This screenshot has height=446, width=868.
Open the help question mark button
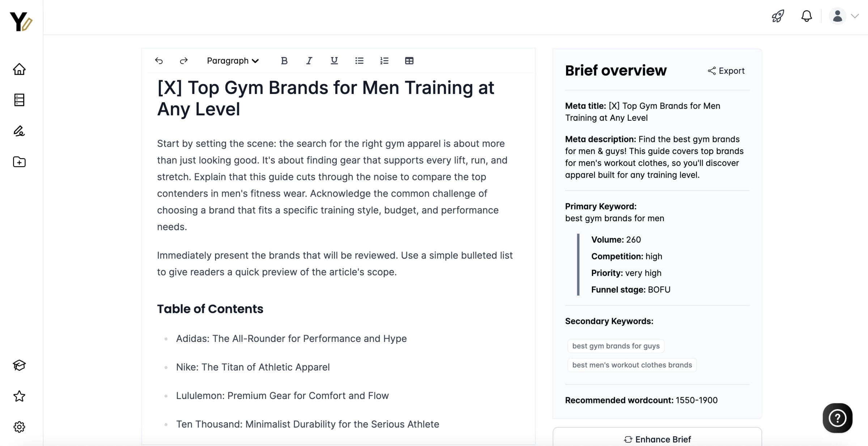[x=837, y=418]
